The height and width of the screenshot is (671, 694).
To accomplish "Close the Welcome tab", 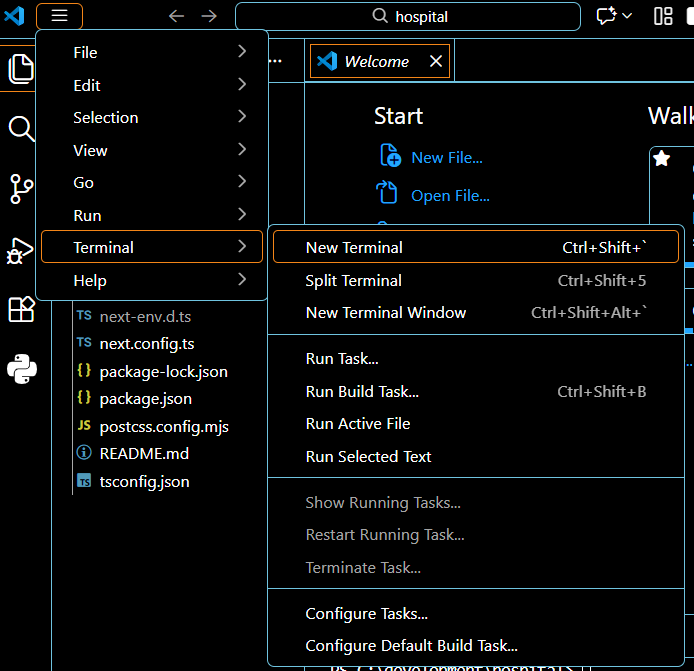I will (x=436, y=61).
